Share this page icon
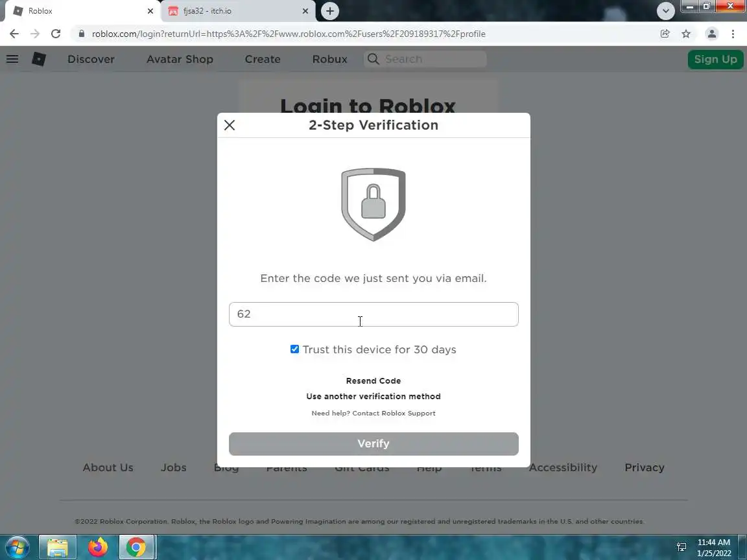Screen dimensions: 747x560 pyautogui.click(x=665, y=34)
